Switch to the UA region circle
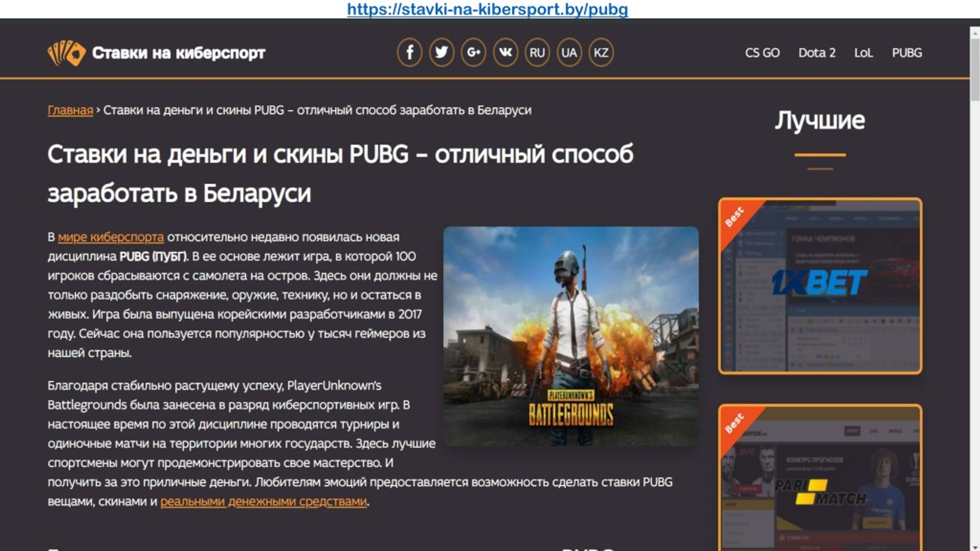Image resolution: width=980 pixels, height=551 pixels. click(x=569, y=52)
